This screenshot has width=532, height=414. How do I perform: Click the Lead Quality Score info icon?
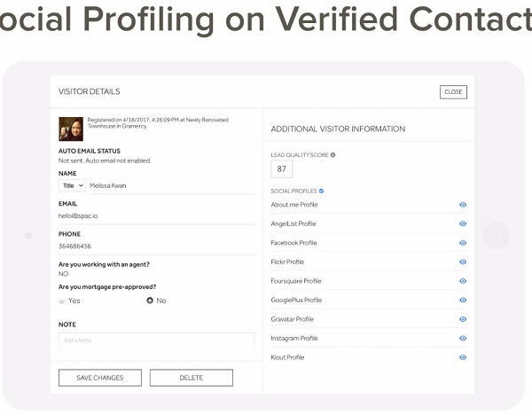pos(332,154)
